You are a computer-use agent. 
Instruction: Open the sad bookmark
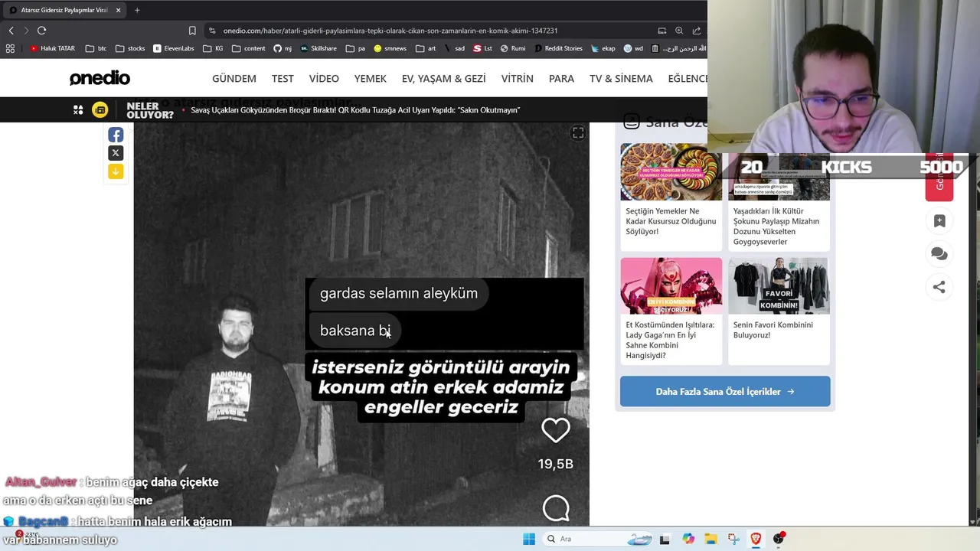(x=454, y=48)
